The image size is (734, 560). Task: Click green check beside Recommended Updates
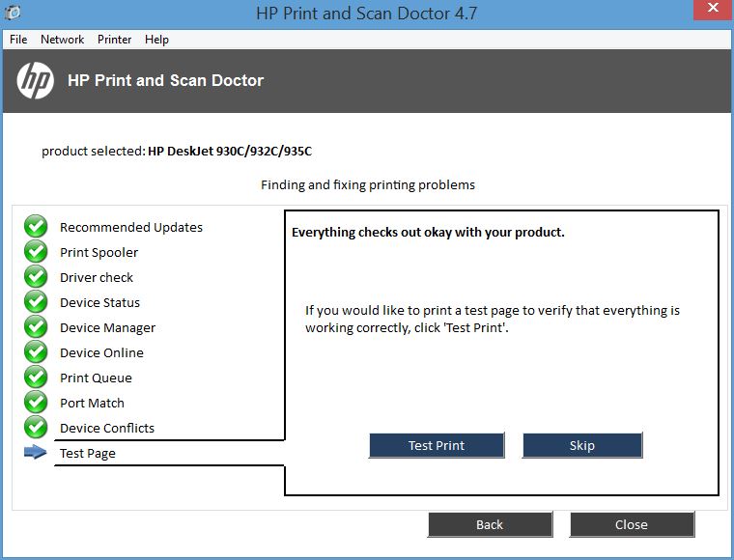(x=36, y=227)
